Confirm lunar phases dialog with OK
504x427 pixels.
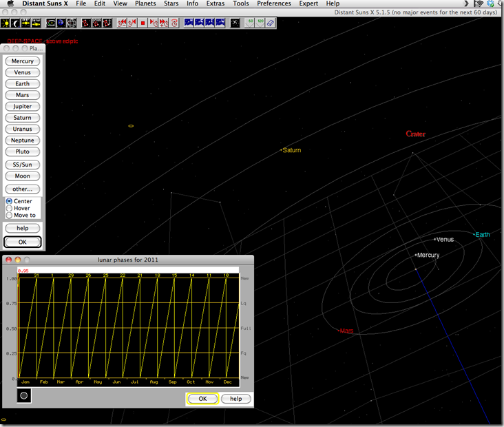(202, 399)
